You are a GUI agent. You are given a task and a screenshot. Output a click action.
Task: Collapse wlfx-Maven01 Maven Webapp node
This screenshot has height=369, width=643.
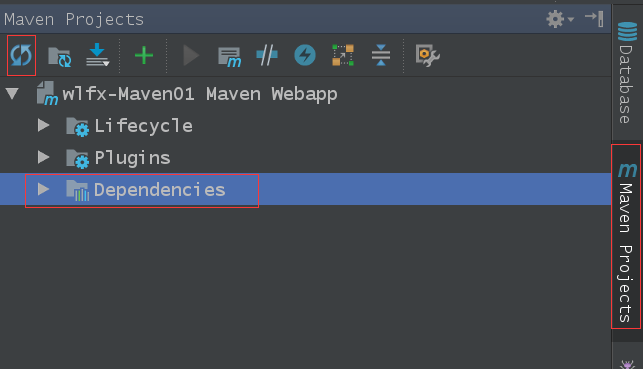point(12,93)
